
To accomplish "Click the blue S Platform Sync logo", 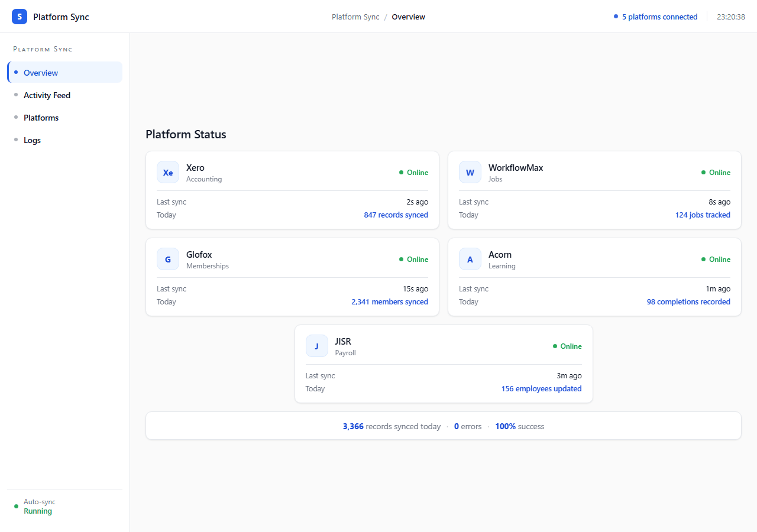I will pos(20,17).
